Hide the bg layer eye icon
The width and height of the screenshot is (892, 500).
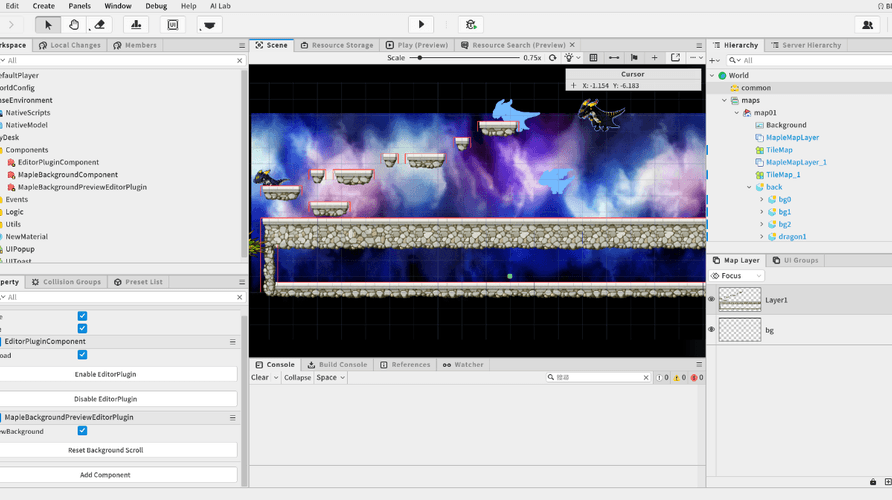click(x=711, y=329)
